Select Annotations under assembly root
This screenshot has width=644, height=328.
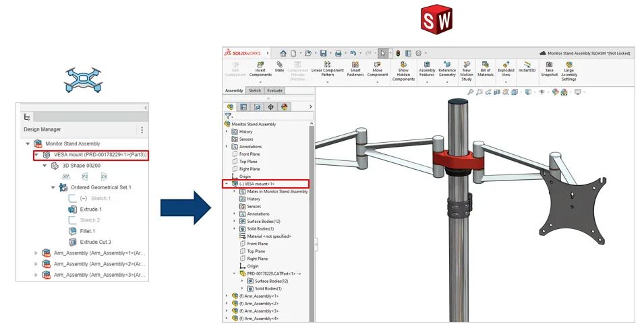pos(251,147)
